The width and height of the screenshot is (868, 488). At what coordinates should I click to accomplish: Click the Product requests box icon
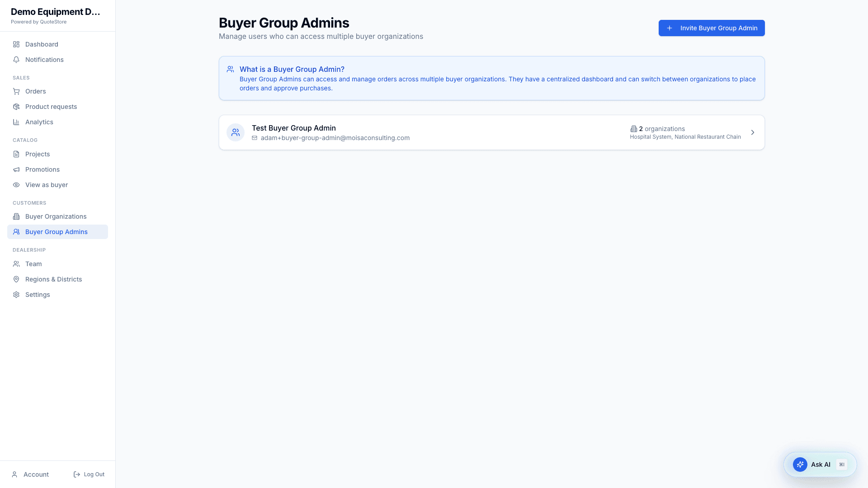tap(16, 107)
